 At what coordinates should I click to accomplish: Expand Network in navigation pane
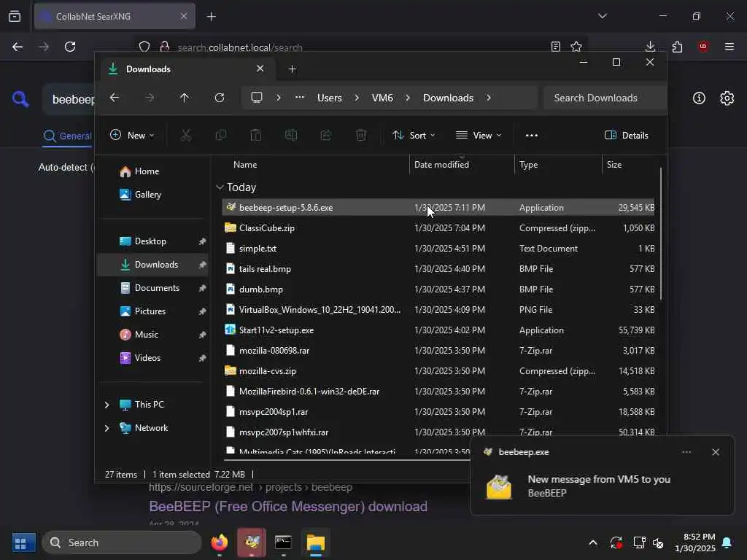107,428
